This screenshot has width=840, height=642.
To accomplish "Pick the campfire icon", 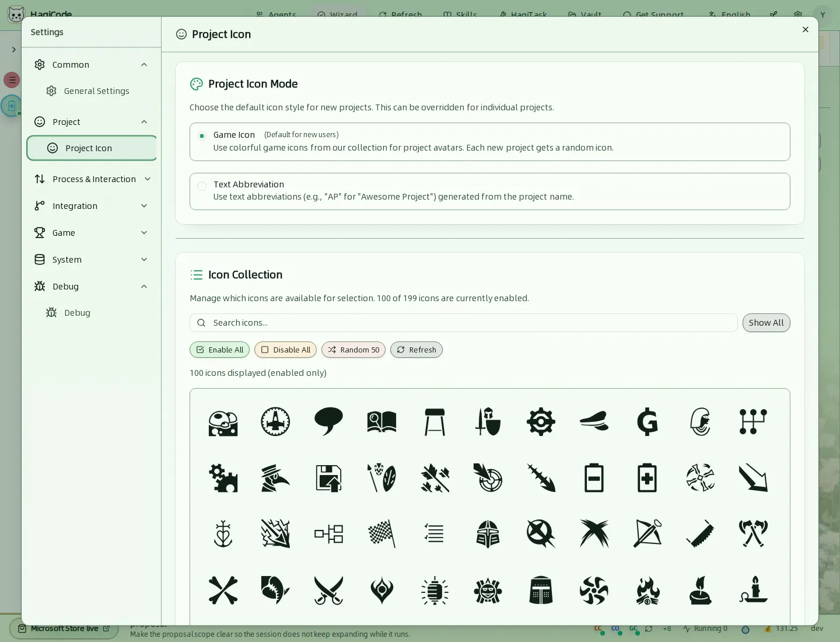I will tap(647, 590).
